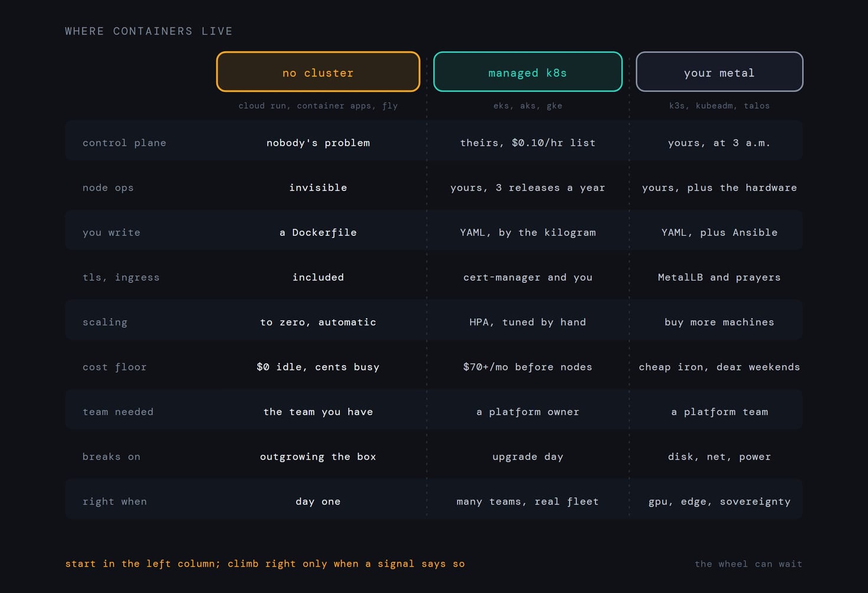Viewport: 868px width, 593px height.
Task: Click the 'nobody's problem' cell
Action: click(318, 143)
